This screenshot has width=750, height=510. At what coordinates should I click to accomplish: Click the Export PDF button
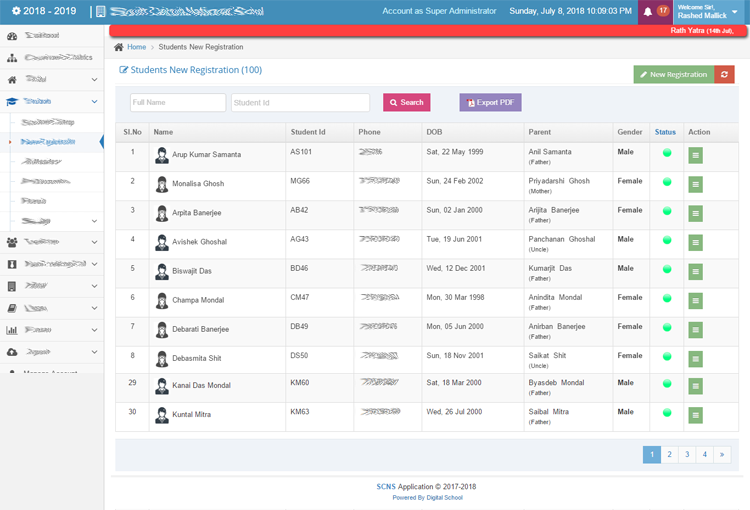490,102
